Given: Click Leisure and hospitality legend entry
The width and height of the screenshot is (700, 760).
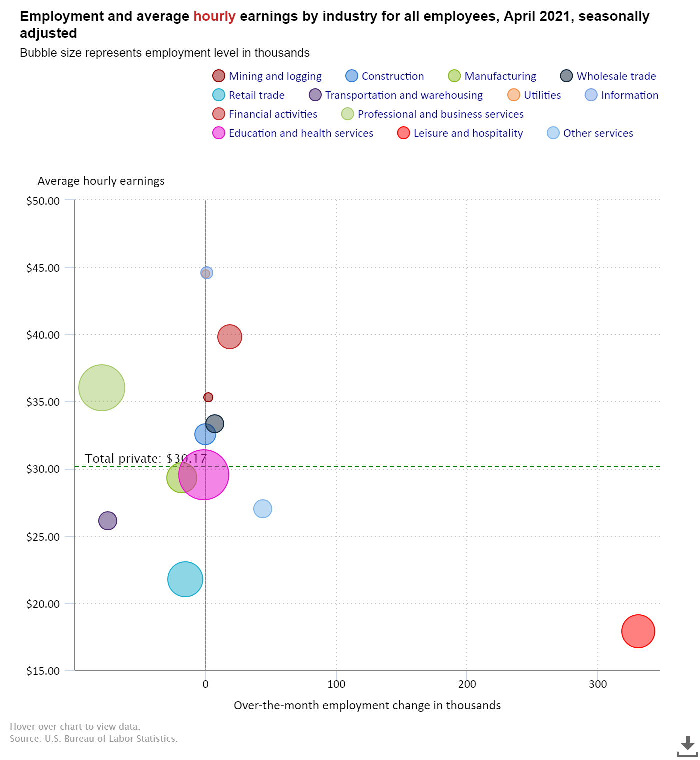Looking at the screenshot, I should click(460, 133).
